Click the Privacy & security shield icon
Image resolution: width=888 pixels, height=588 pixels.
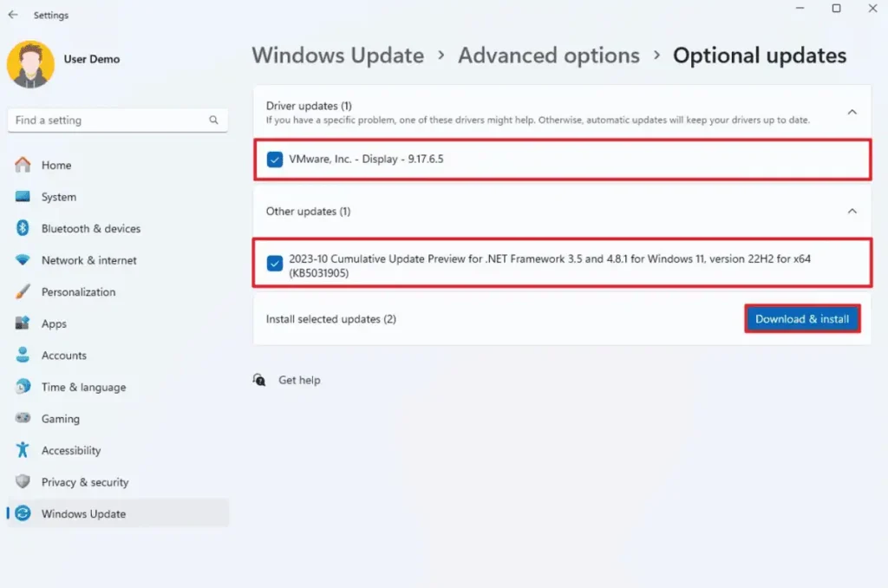(23, 482)
